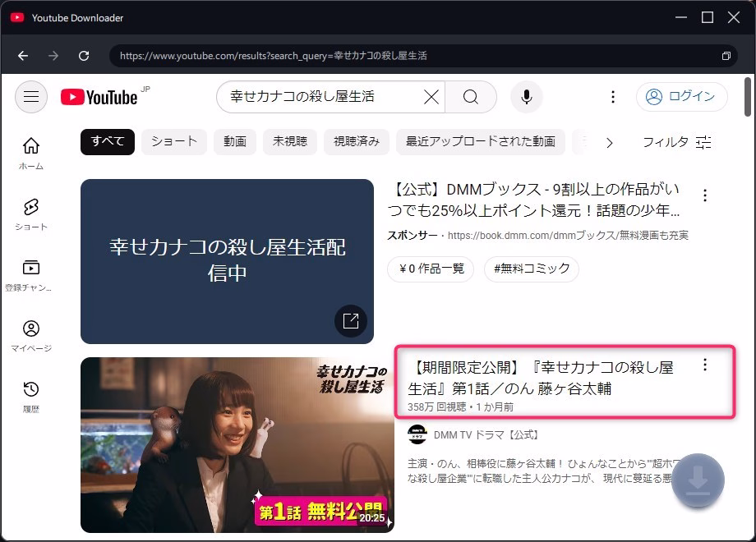Clear the search query with the X
The width and height of the screenshot is (756, 542).
click(x=431, y=97)
